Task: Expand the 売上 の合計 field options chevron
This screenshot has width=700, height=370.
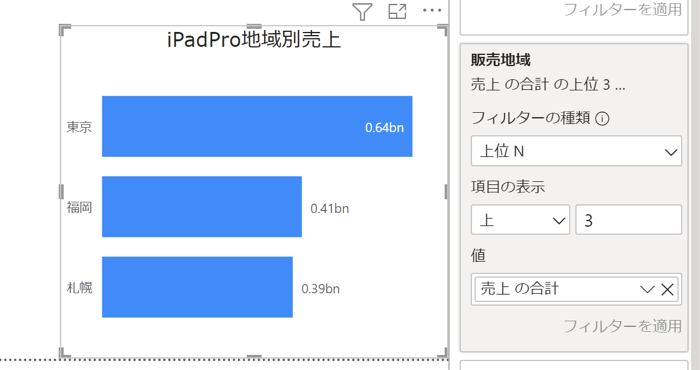Action: [x=647, y=290]
